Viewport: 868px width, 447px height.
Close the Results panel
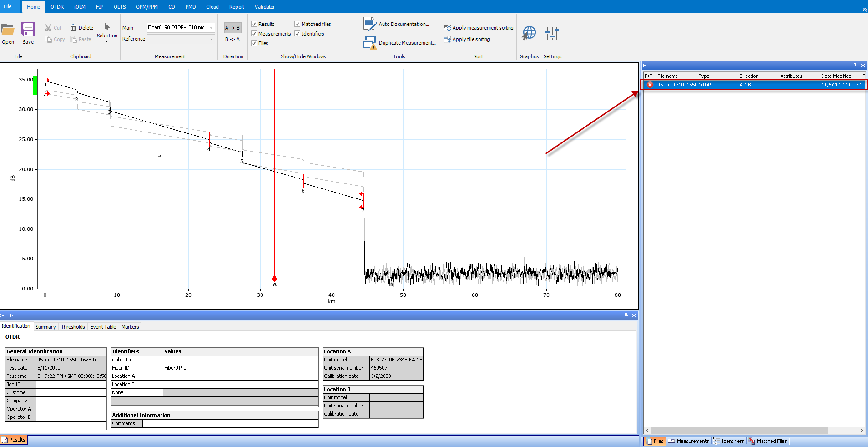634,315
